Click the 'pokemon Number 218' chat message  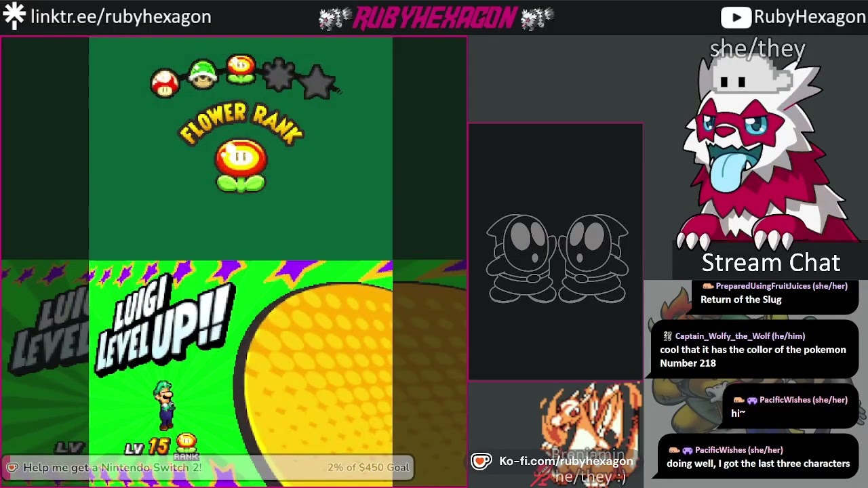pos(753,357)
